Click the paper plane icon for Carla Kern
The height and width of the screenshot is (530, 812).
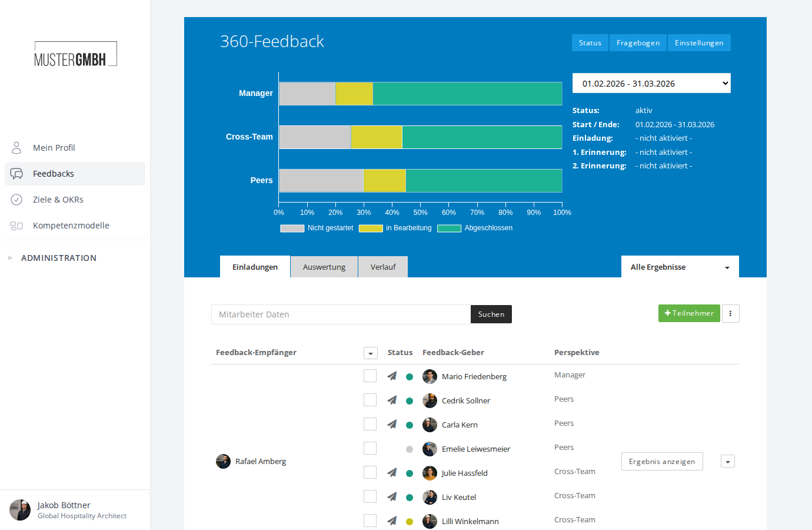pos(392,424)
